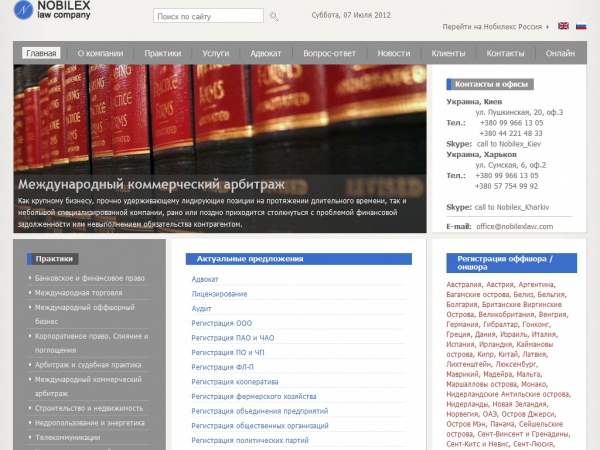This screenshot has width=600, height=450.
Task: Open 'Регистрация ПО и ЧП' link
Action: pos(228,352)
